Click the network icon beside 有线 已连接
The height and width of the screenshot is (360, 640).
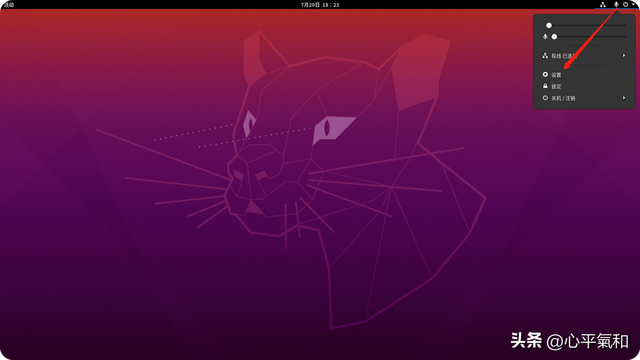[x=545, y=56]
